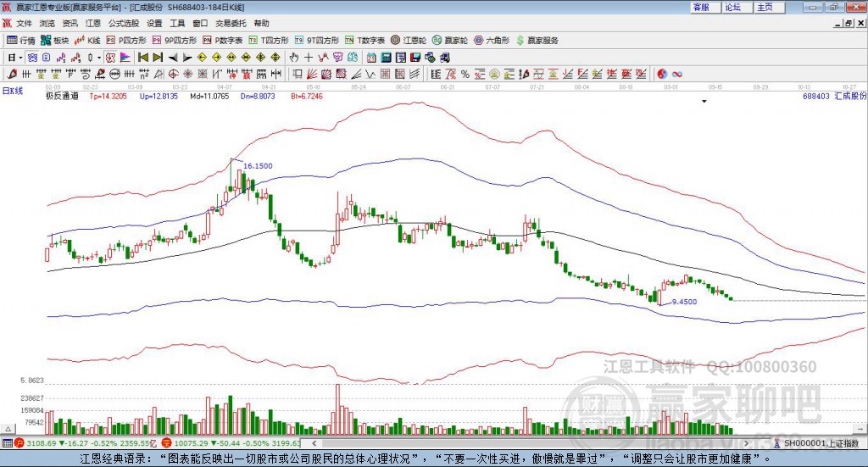
Task: Jump to last bar icon
Action: [158, 58]
